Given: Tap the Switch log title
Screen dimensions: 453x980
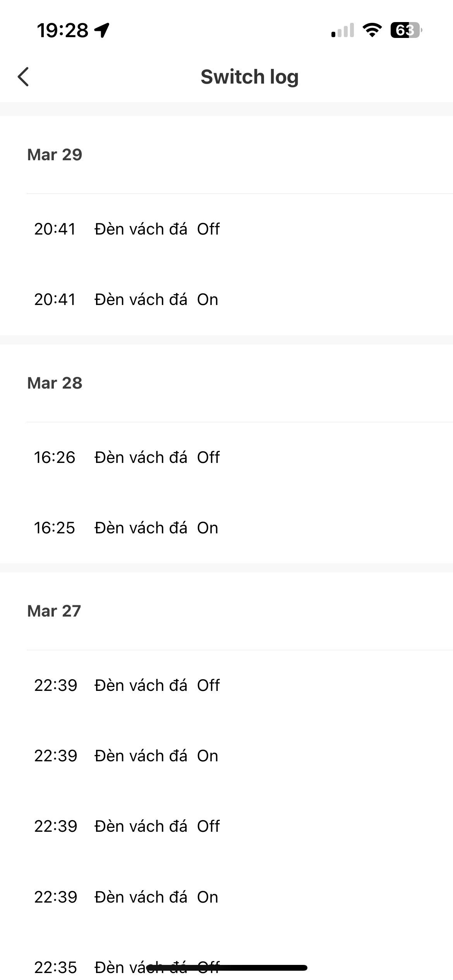Looking at the screenshot, I should (x=250, y=77).
